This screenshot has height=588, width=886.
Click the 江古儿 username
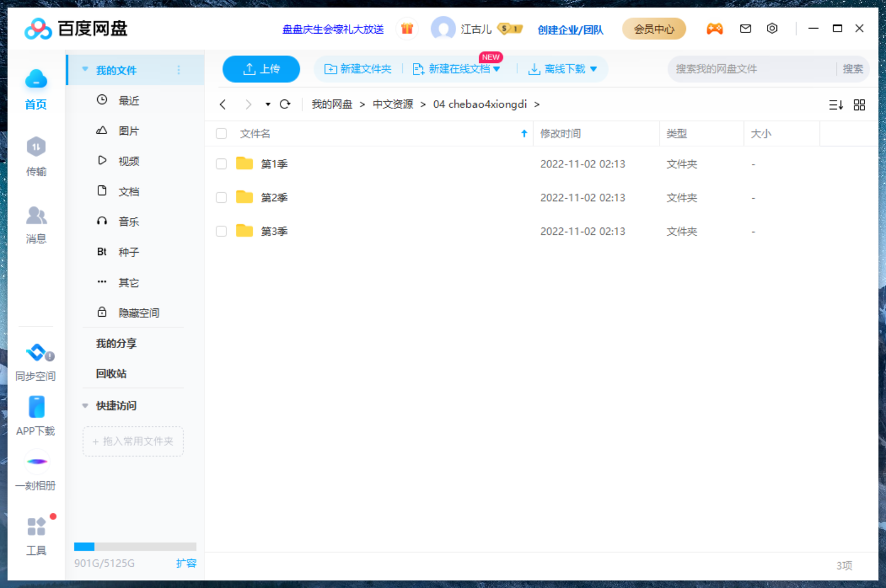click(x=476, y=29)
